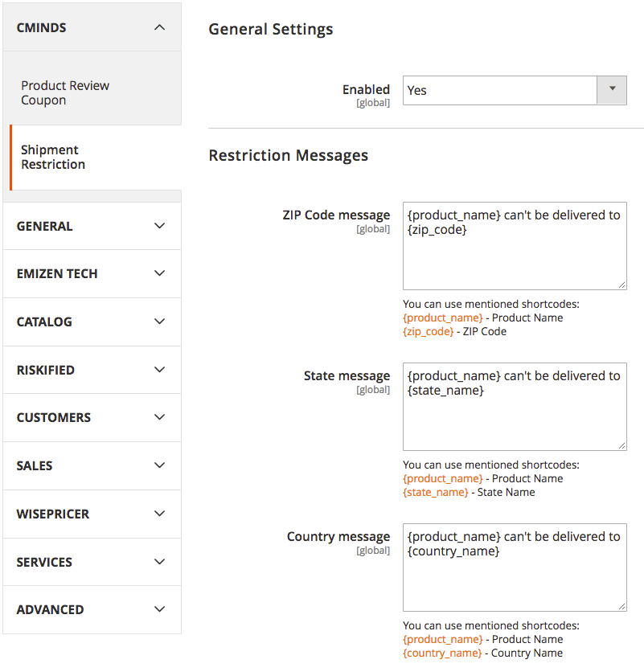Expand the CUSTOMERS section chevron
The height and width of the screenshot is (672, 644).
(159, 417)
